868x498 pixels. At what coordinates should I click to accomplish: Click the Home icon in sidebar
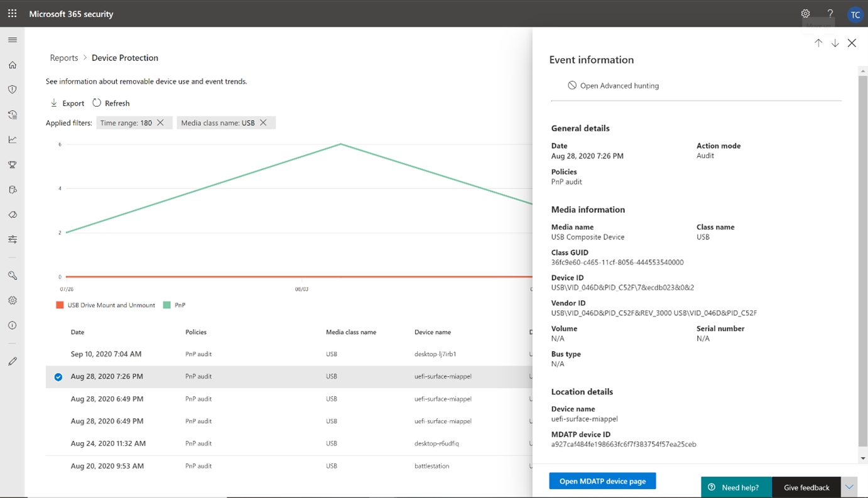pos(13,65)
